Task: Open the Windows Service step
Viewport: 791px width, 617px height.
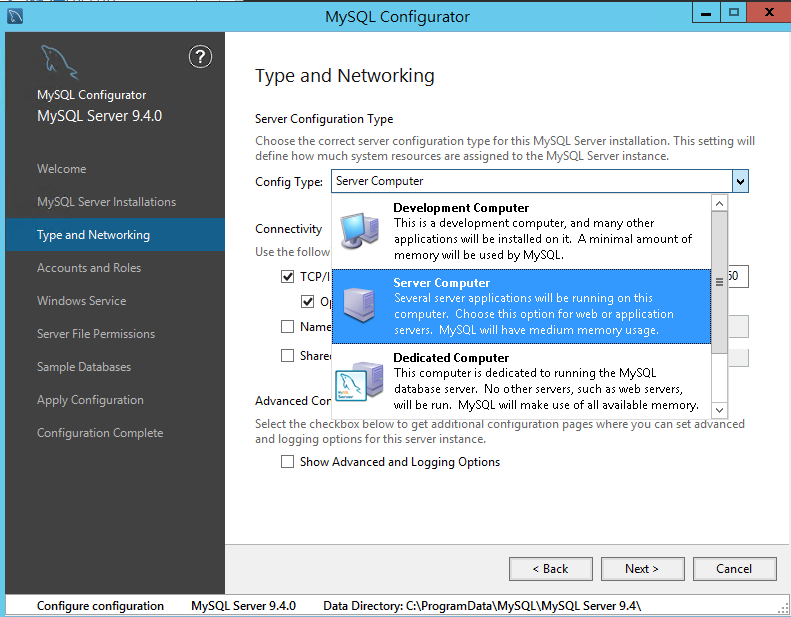Action: point(82,301)
